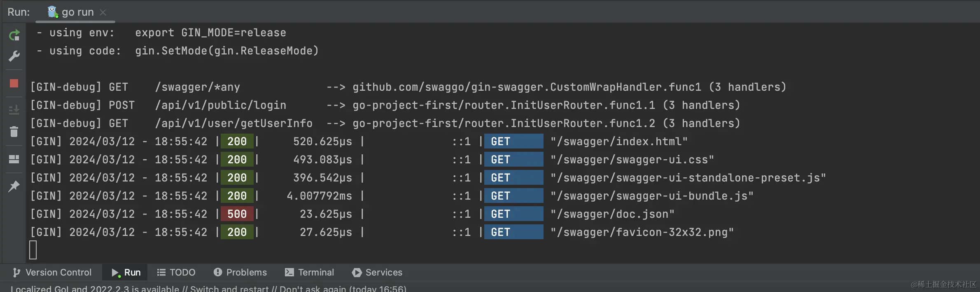Image resolution: width=980 pixels, height=292 pixels.
Task: Click scroll to end icon
Action: (x=14, y=110)
